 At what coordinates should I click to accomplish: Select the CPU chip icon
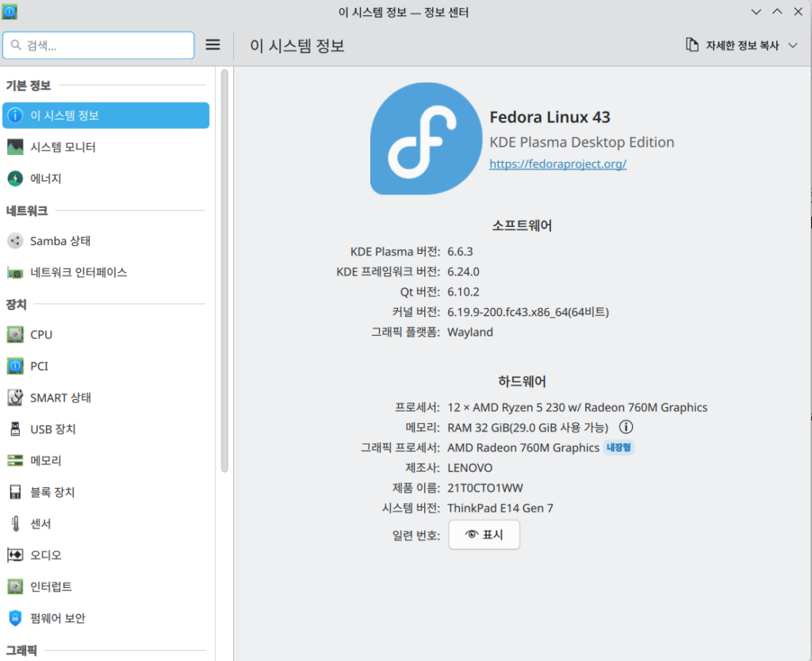(x=15, y=335)
